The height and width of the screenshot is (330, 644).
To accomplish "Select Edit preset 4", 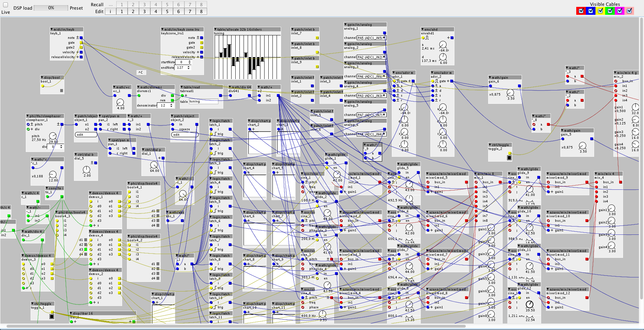I will 156,11.
